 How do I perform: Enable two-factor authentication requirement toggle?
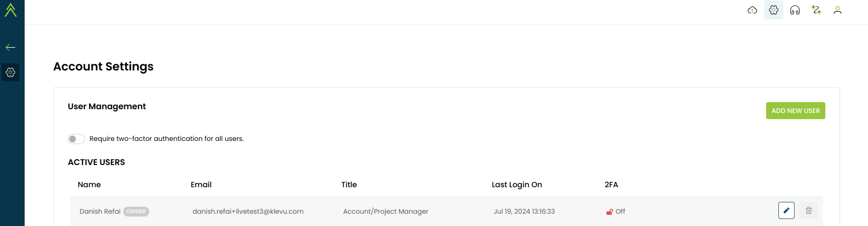pos(76,139)
